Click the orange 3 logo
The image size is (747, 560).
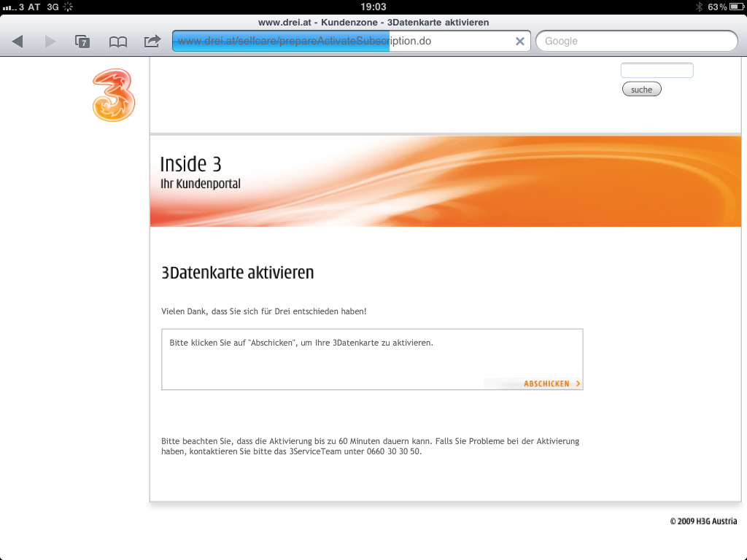point(113,95)
